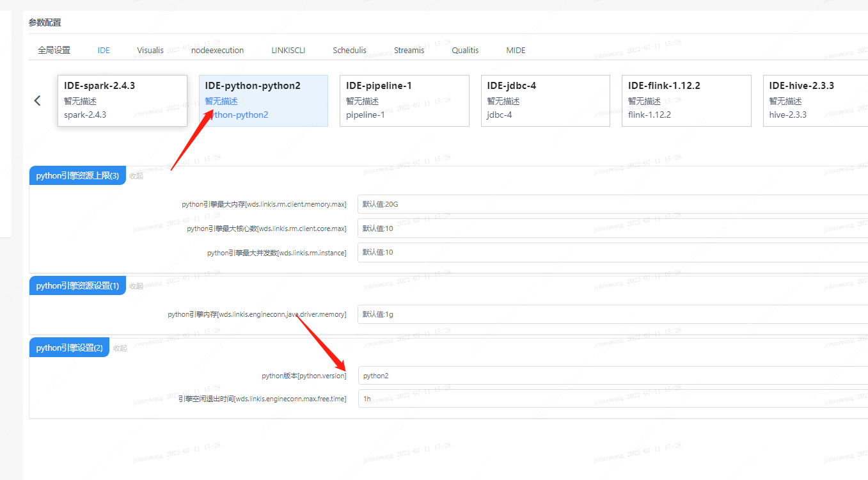868x480 pixels.
Task: Open the Qualitis tab
Action: 465,50
